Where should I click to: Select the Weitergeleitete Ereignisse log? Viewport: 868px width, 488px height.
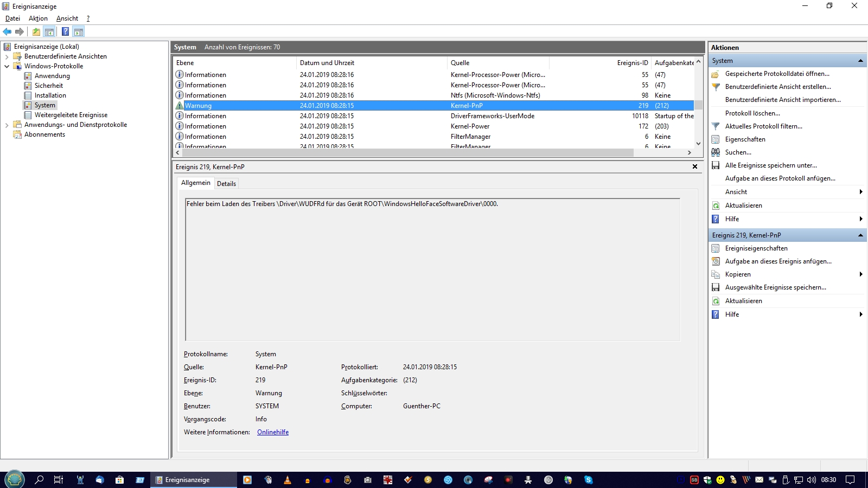pos(71,115)
